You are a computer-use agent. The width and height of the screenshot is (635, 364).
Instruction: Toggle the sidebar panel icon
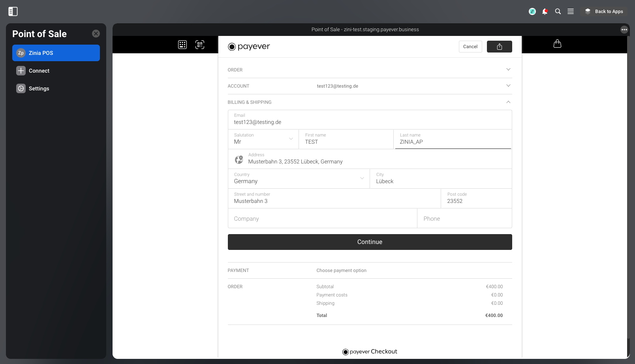(x=13, y=11)
